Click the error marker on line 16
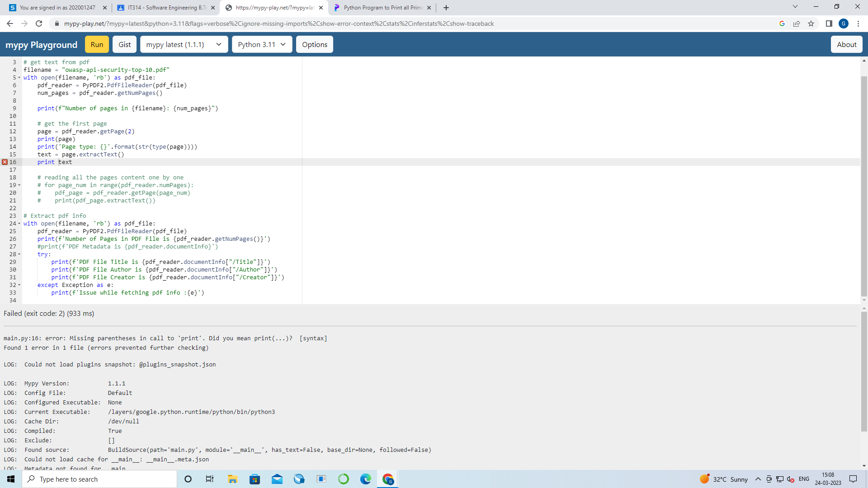Screen dimensions: 868x488 tap(4, 162)
